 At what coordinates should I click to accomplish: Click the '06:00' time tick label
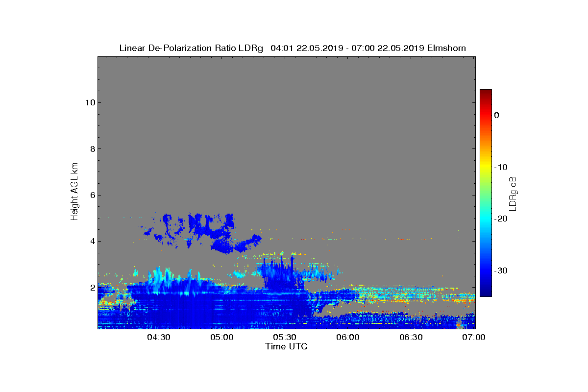tap(348, 338)
